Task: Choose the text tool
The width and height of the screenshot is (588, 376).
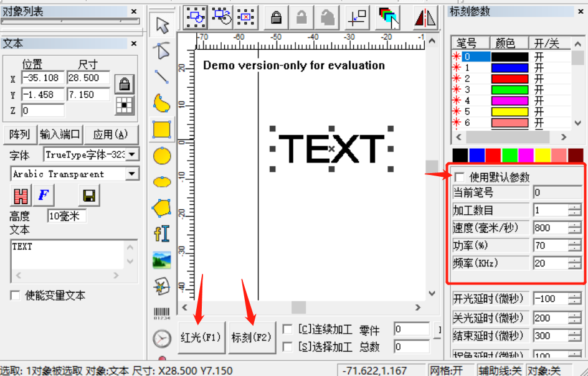Action: click(162, 234)
